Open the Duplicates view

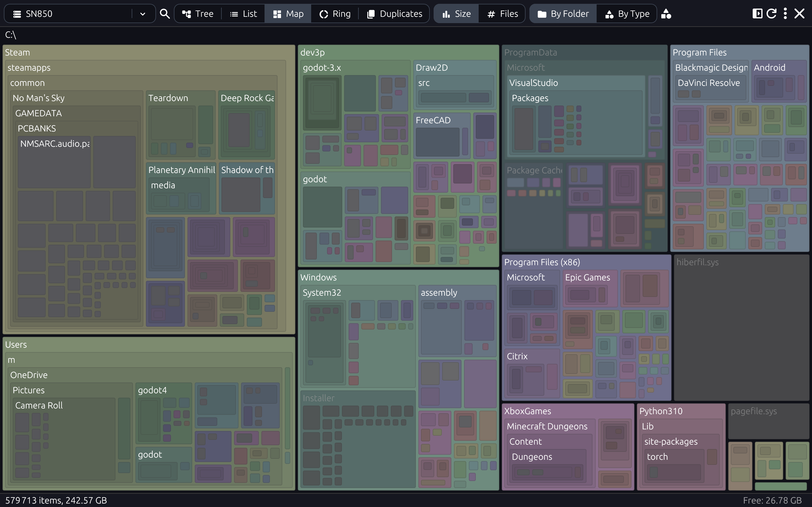coord(395,13)
